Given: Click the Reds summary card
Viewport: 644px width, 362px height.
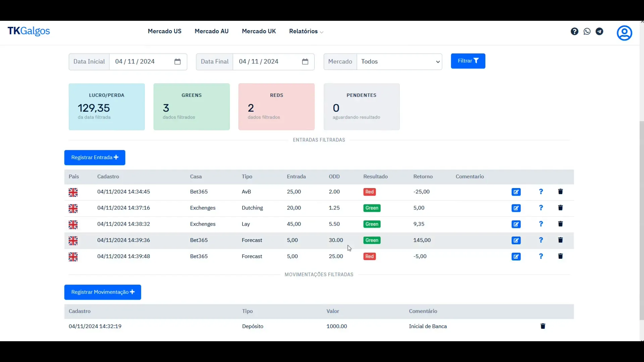Looking at the screenshot, I should (x=276, y=107).
